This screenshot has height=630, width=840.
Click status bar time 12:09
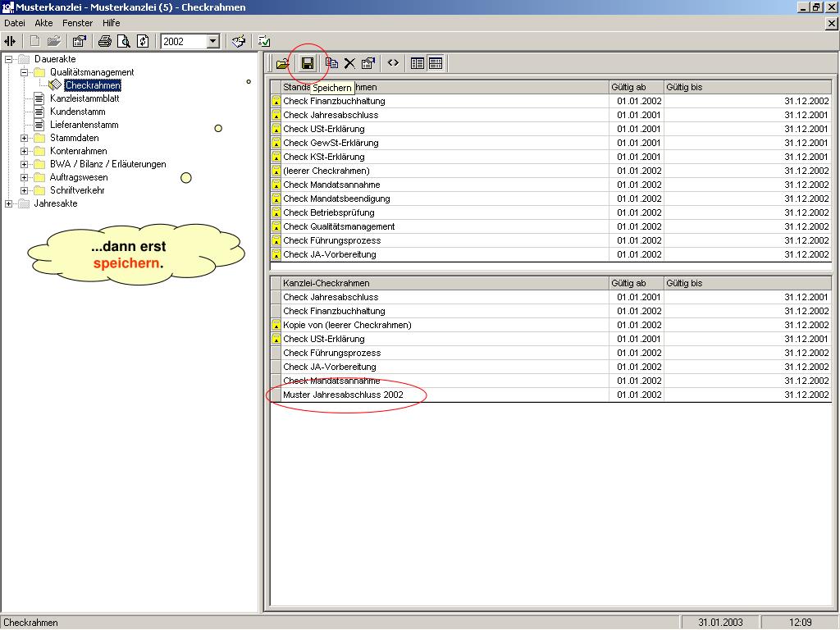pos(801,623)
